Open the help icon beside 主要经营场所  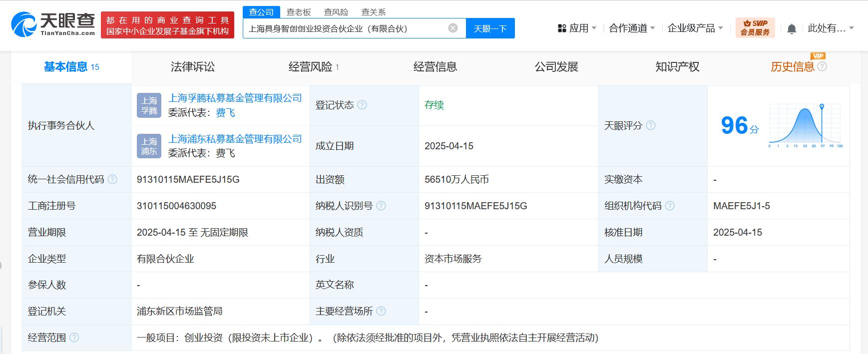point(381,311)
